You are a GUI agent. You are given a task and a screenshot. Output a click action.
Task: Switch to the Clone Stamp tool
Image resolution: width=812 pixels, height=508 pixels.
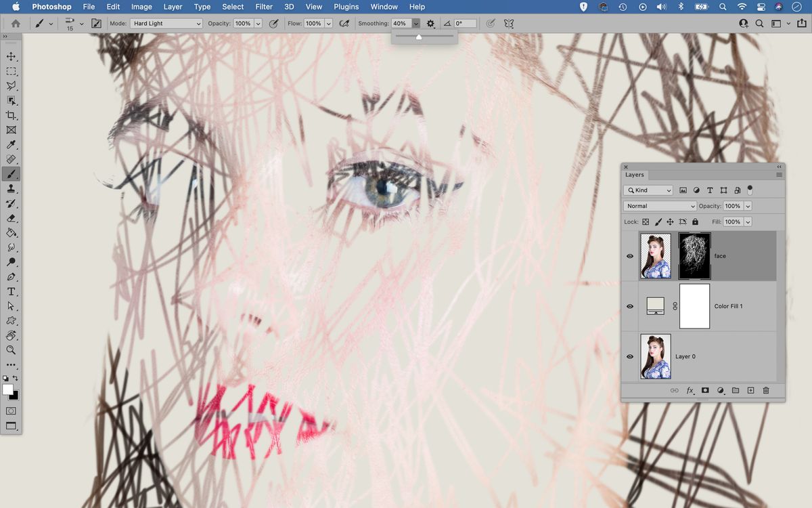pos(11,188)
